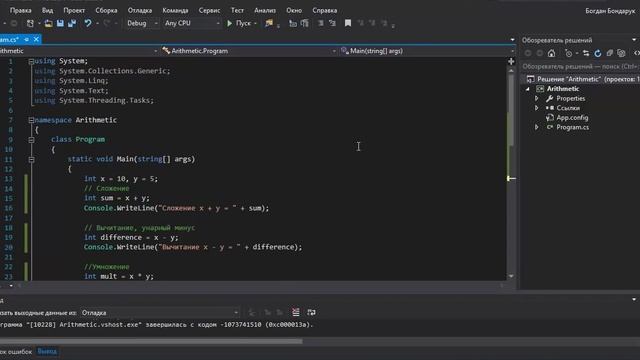Open the Справка menu
The image size is (640, 360).
[325, 10]
